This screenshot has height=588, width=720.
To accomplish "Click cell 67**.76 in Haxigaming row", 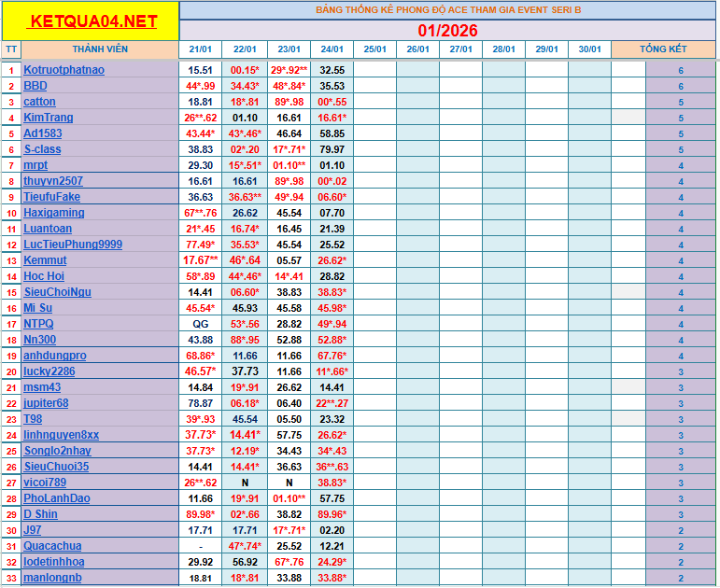I will [x=200, y=213].
